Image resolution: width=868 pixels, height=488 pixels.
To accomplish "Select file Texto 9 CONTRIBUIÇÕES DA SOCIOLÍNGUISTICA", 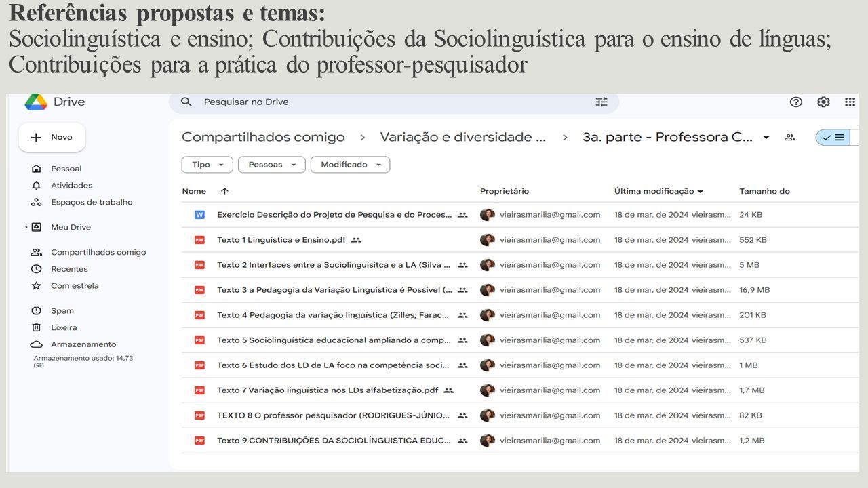I will (x=334, y=441).
